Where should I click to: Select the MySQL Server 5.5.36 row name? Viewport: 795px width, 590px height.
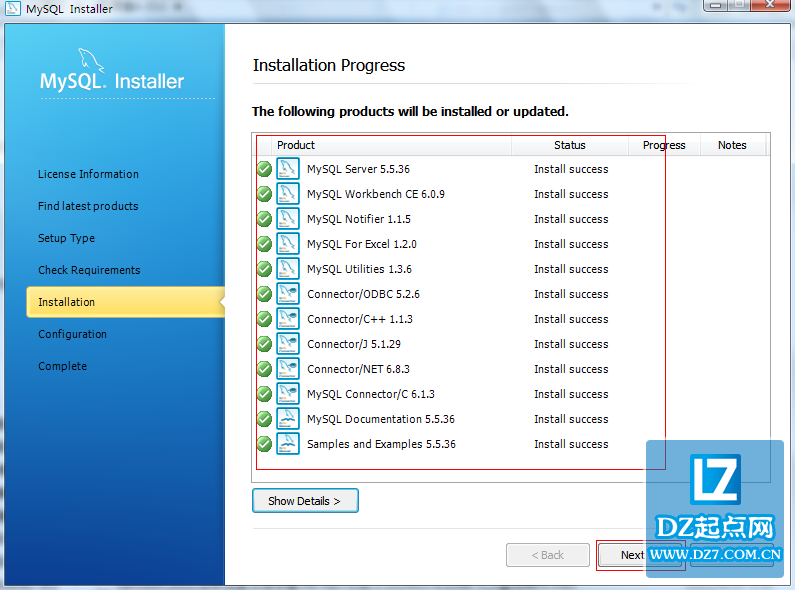click(x=358, y=169)
